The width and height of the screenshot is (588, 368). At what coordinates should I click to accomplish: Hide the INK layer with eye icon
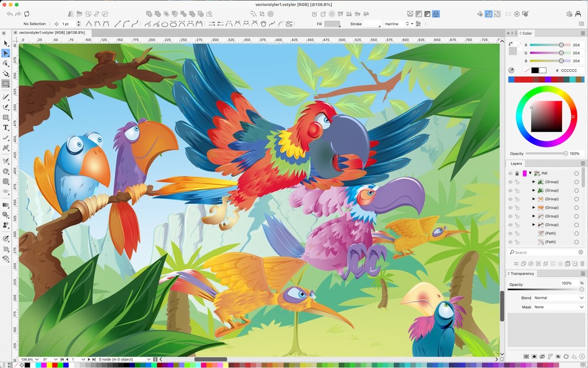[x=510, y=173]
